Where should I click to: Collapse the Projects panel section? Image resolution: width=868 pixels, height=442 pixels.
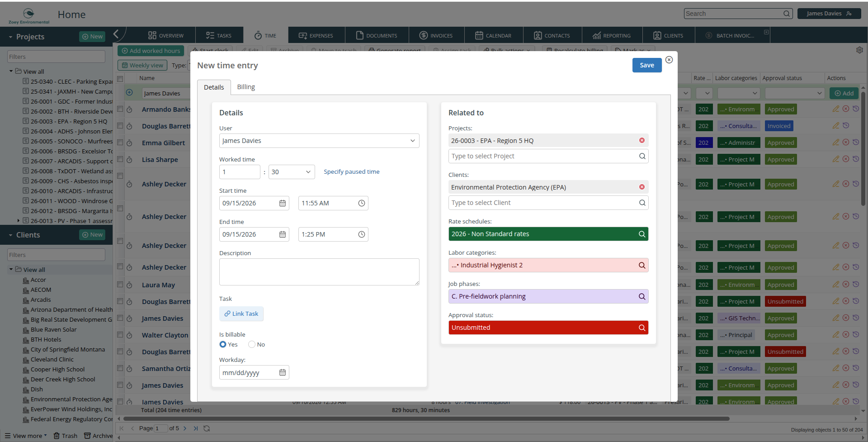click(10, 37)
